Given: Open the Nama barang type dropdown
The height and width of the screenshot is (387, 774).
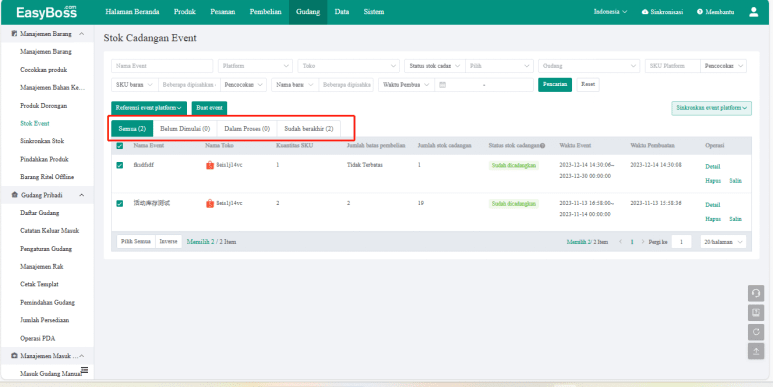Looking at the screenshot, I should pos(295,85).
